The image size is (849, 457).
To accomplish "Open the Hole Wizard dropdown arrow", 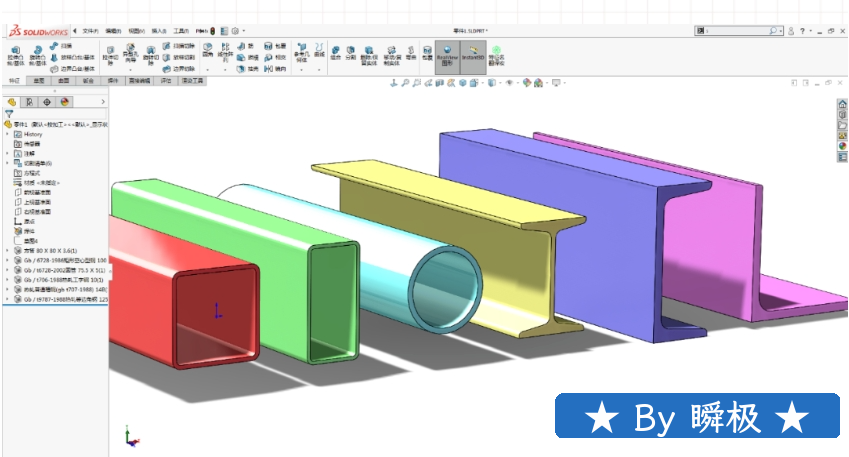I will tap(131, 68).
